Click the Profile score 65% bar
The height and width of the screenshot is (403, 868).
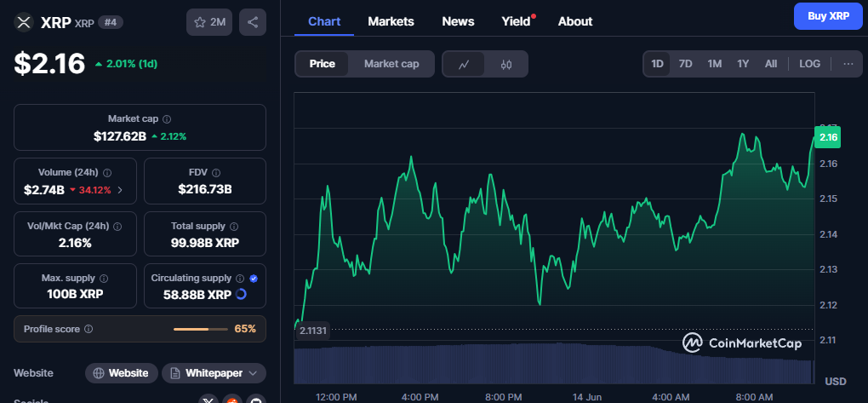pos(200,329)
